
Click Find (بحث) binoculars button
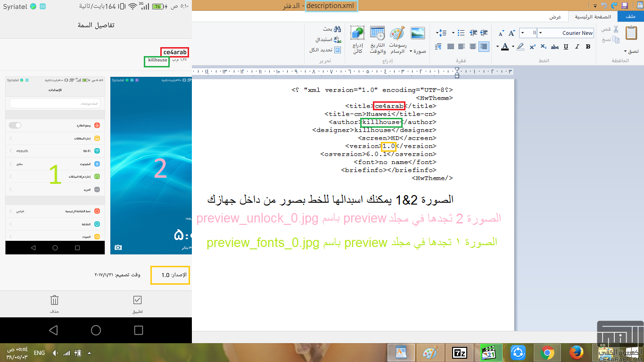(x=332, y=29)
